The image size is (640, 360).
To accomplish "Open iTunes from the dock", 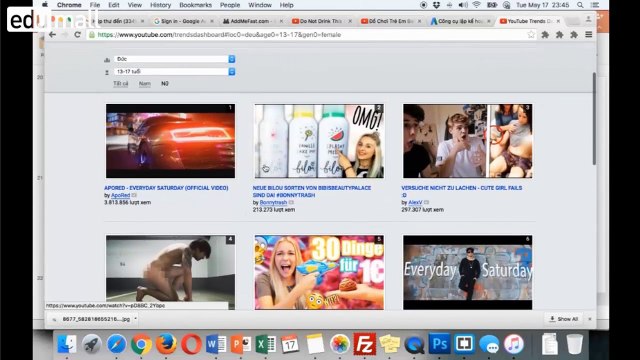I will [x=513, y=344].
